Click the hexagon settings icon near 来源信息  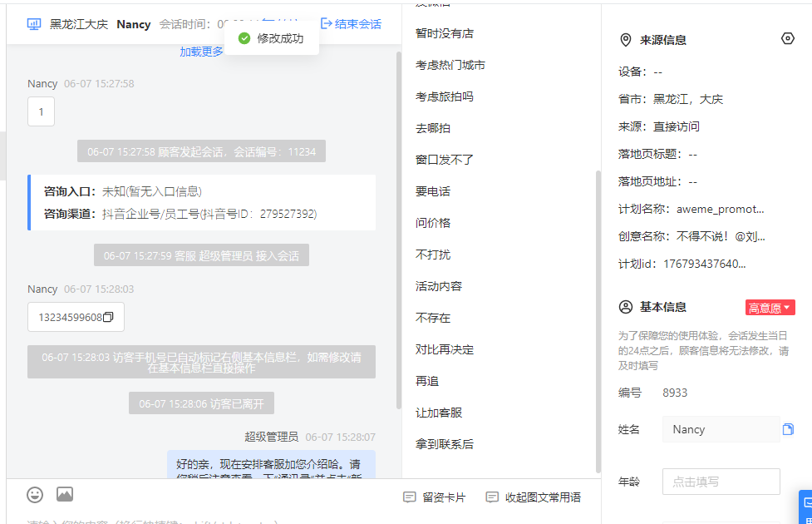pos(788,39)
